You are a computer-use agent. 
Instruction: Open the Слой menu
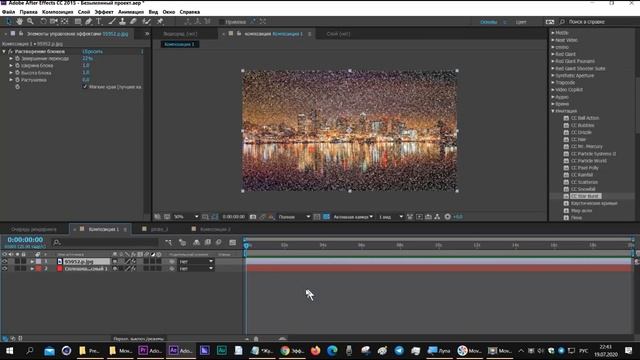(x=84, y=12)
